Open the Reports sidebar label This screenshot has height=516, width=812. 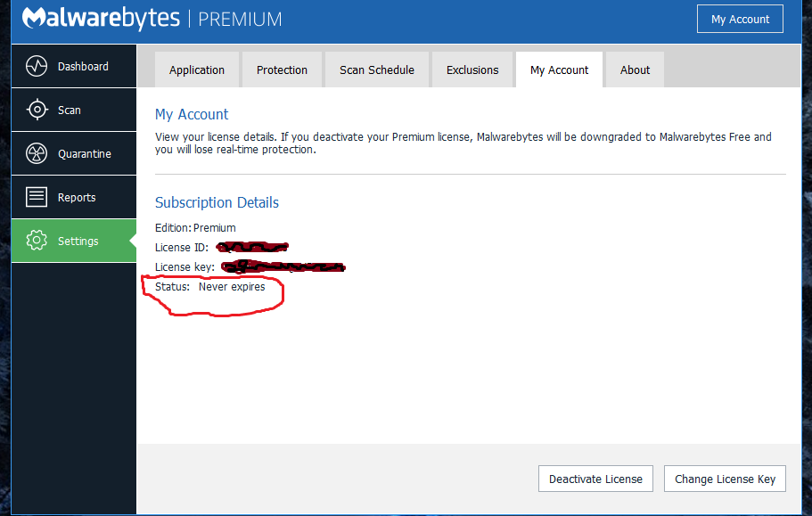tap(77, 198)
